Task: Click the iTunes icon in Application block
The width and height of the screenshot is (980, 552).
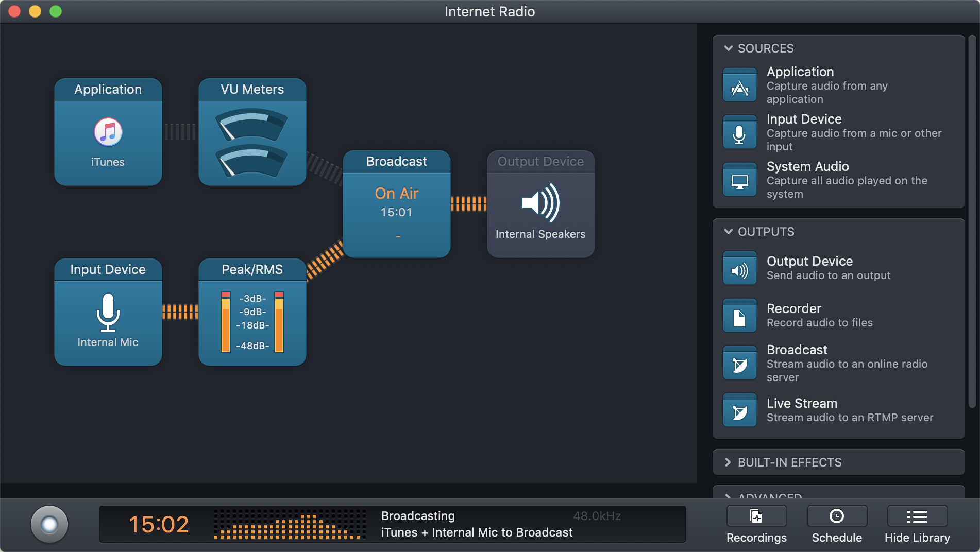Action: coord(108,132)
